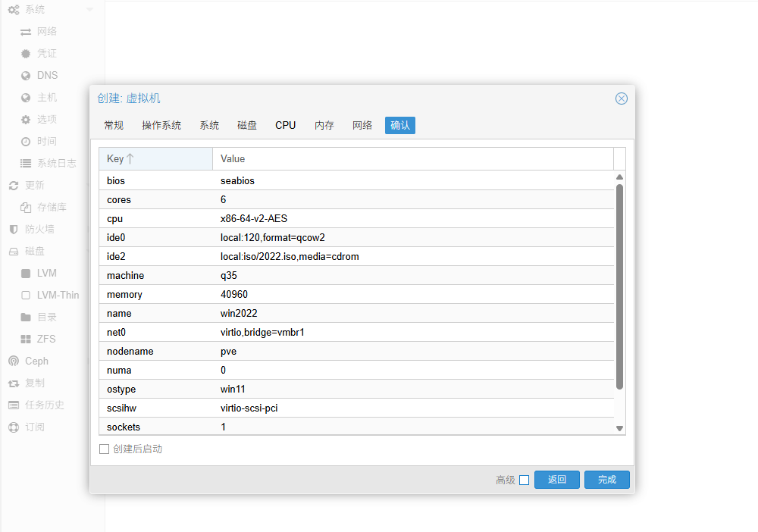Close the create VM dialog
The height and width of the screenshot is (532, 758).
click(x=621, y=99)
